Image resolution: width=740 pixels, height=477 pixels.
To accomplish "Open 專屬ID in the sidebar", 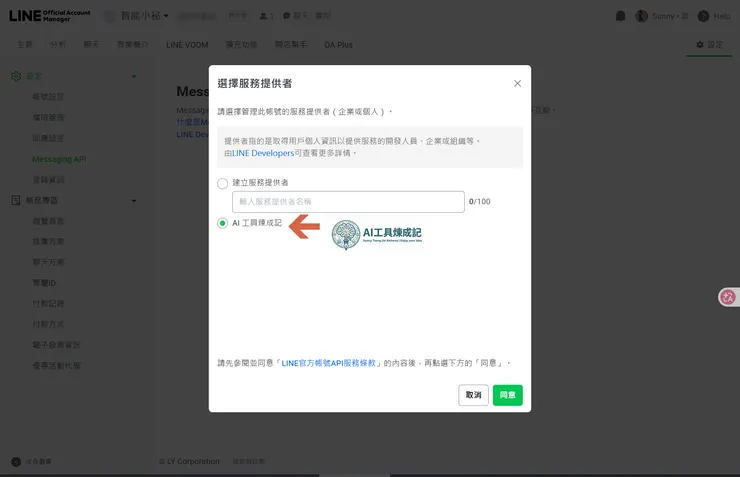I will [x=44, y=283].
